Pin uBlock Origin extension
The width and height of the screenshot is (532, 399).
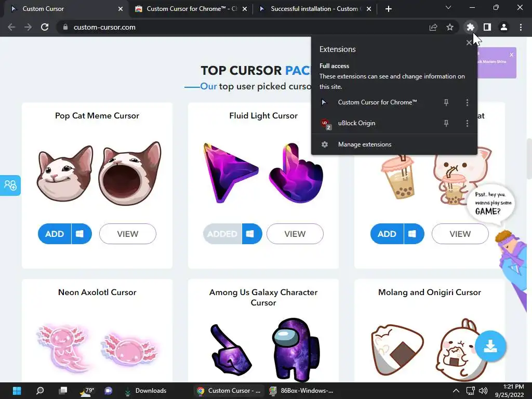[446, 123]
